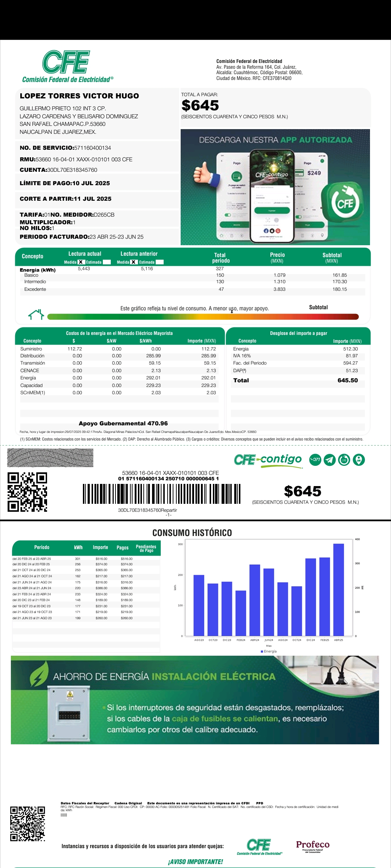The width and height of the screenshot is (391, 868).
Task: Click the circular CFE icon after Telegram
Action: pyautogui.click(x=344, y=460)
